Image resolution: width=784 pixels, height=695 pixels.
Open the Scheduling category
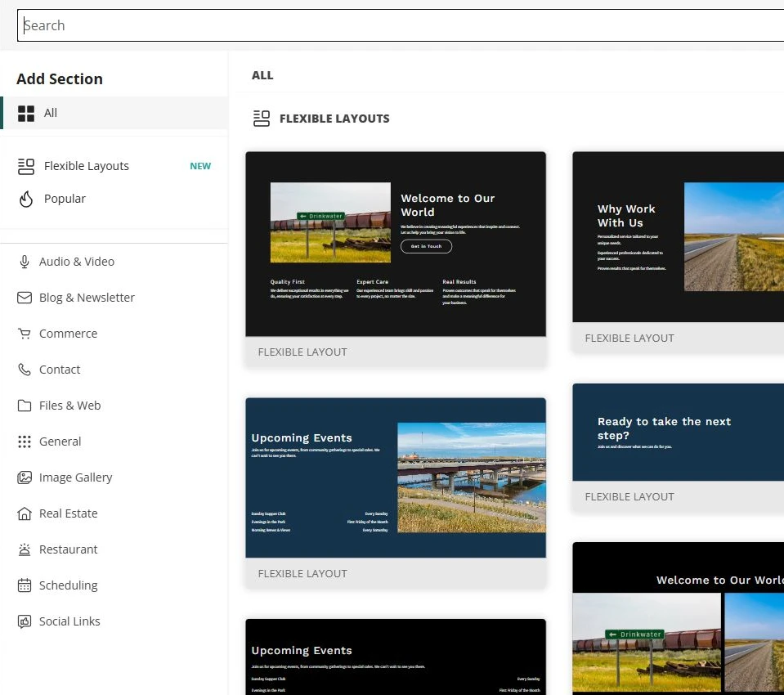(x=114, y=585)
